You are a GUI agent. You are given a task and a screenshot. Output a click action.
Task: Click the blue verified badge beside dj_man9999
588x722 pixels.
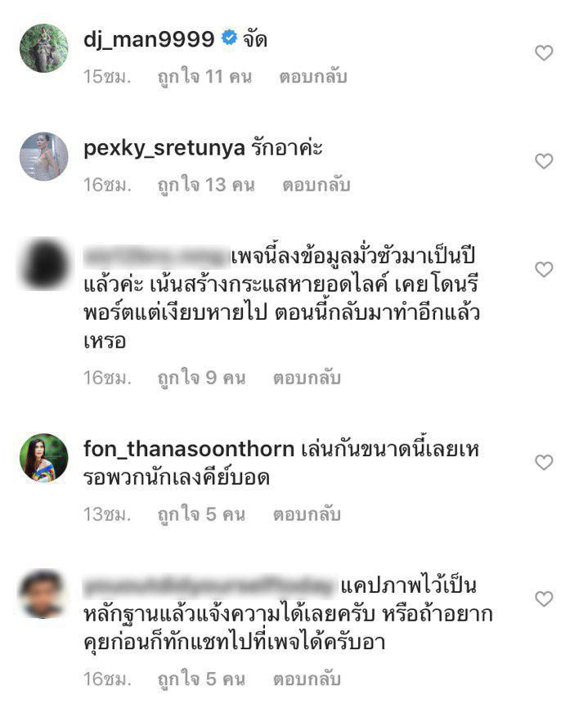[229, 38]
